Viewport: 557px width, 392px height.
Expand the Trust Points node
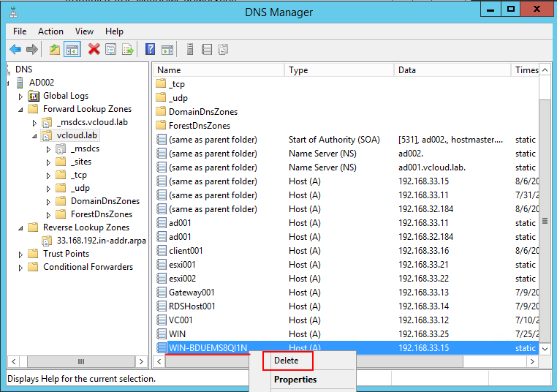pyautogui.click(x=20, y=255)
